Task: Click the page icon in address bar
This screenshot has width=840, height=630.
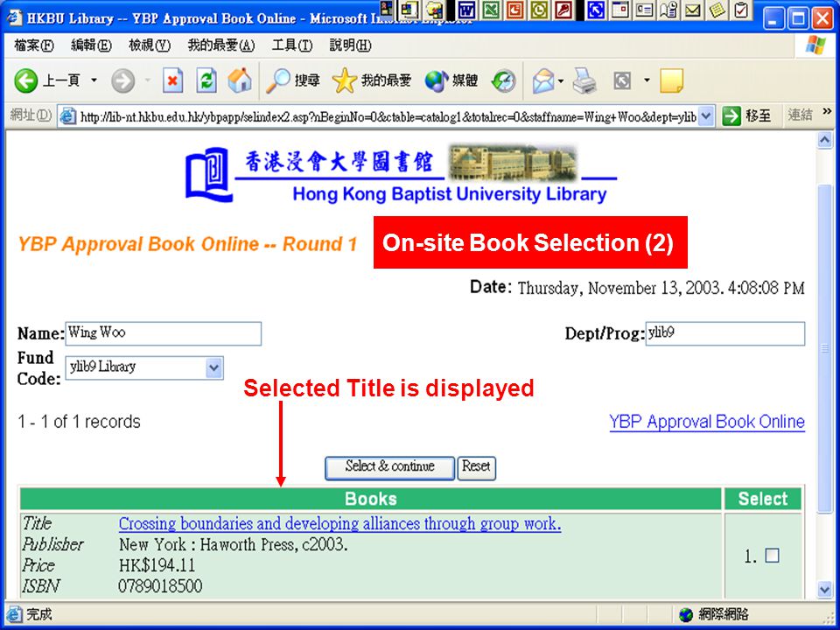Action: (x=67, y=116)
